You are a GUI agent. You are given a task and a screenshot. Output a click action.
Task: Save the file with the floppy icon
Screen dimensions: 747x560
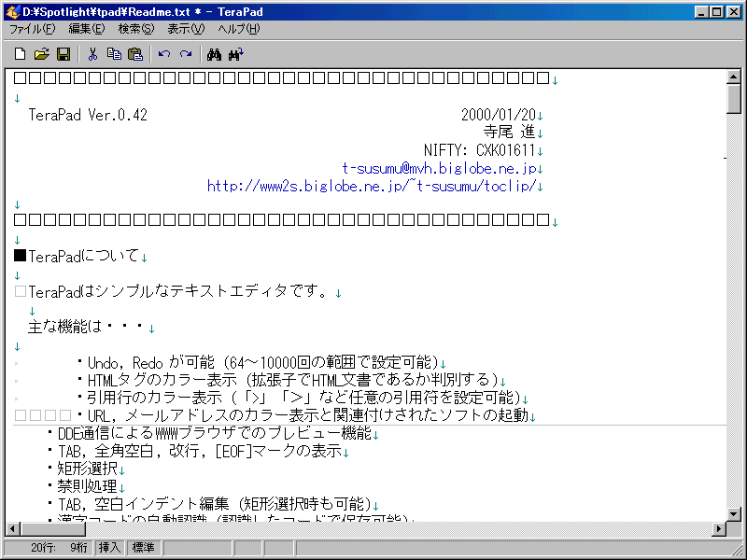63,54
